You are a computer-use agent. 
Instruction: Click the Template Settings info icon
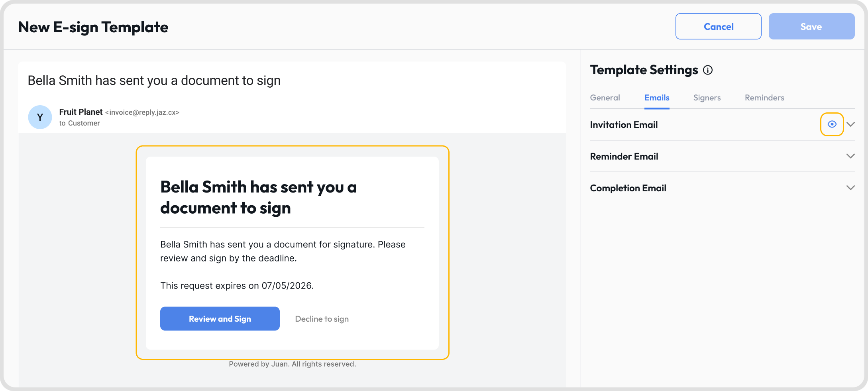click(708, 70)
